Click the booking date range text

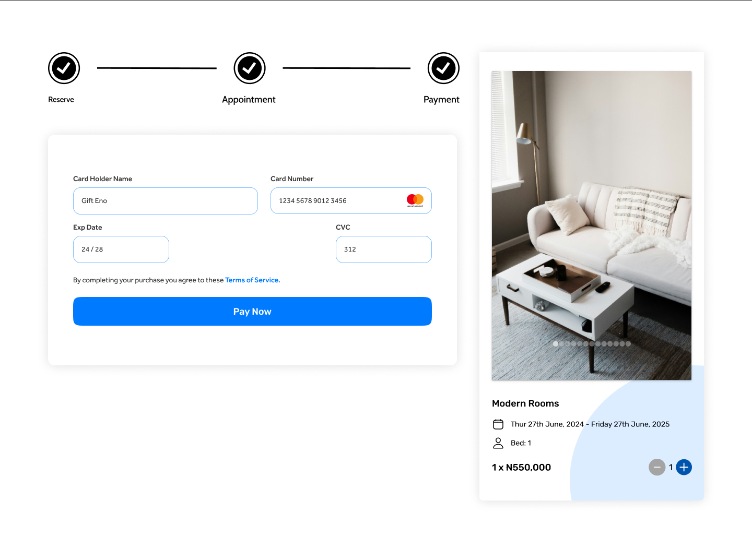click(x=590, y=424)
